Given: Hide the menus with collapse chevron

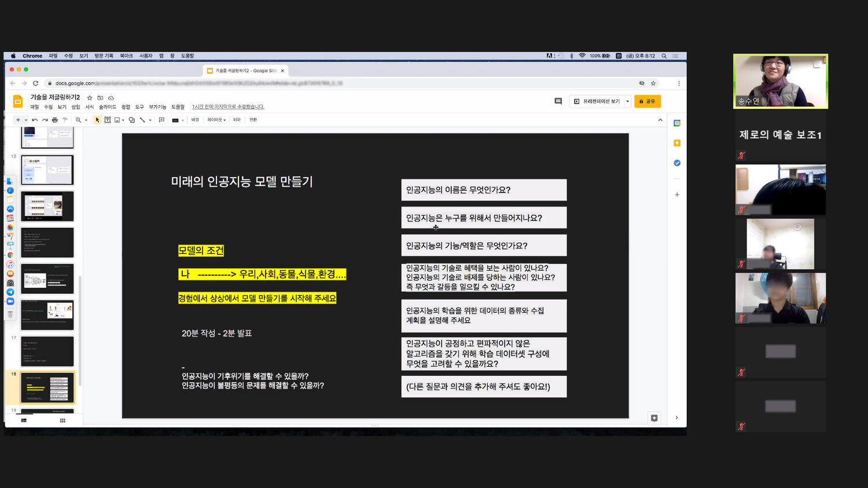Looking at the screenshot, I should click(660, 120).
